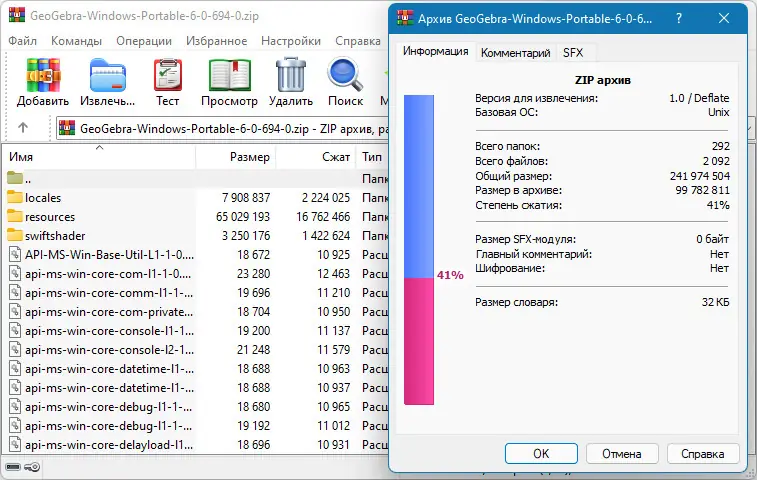This screenshot has width=757, height=480.
Task: Select the api-ms-win-core-com-l1-1-0 file row
Action: [x=196, y=273]
